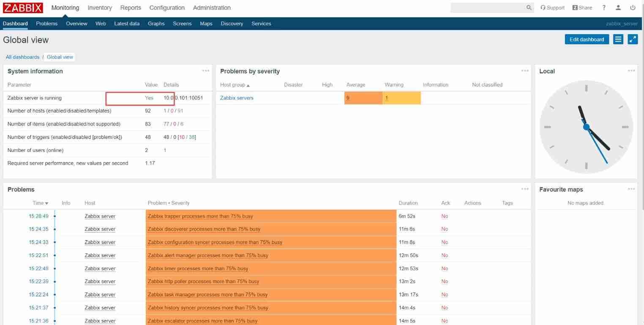This screenshot has width=644, height=325.
Task: Click the Warning severity cell showing 1
Action: coord(401,98)
